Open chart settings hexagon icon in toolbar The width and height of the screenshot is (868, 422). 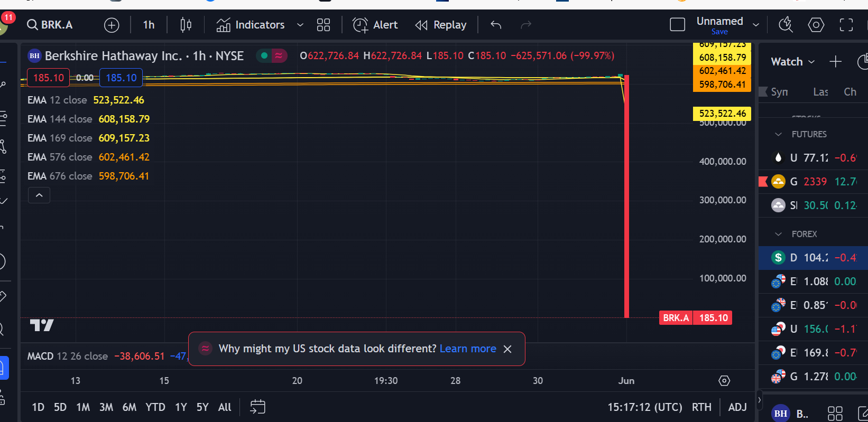[816, 25]
